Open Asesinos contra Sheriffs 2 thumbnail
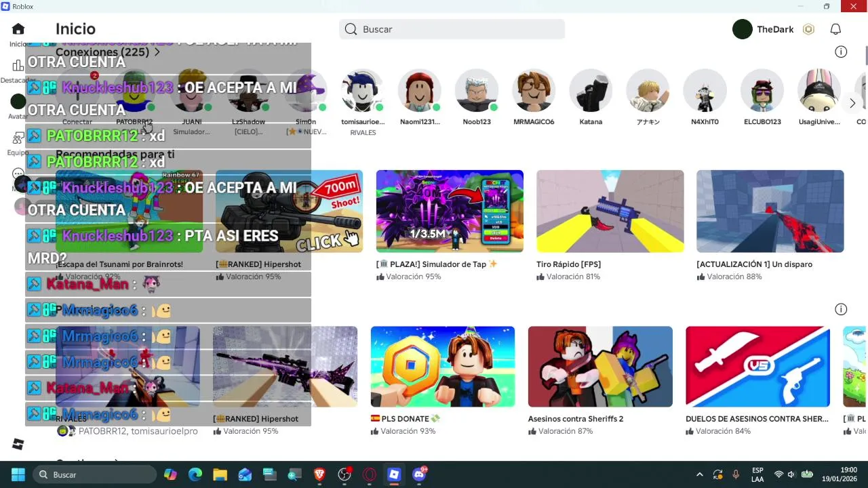The width and height of the screenshot is (868, 488). coord(600,367)
